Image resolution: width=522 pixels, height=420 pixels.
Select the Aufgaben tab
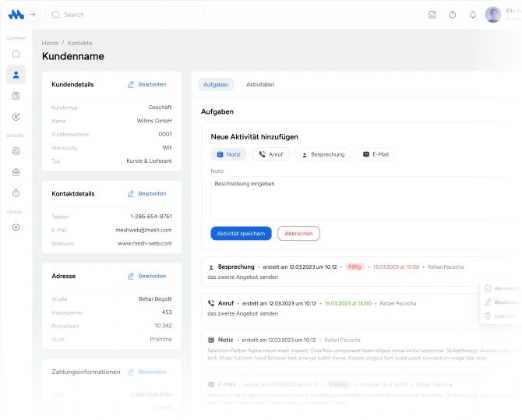pos(216,84)
